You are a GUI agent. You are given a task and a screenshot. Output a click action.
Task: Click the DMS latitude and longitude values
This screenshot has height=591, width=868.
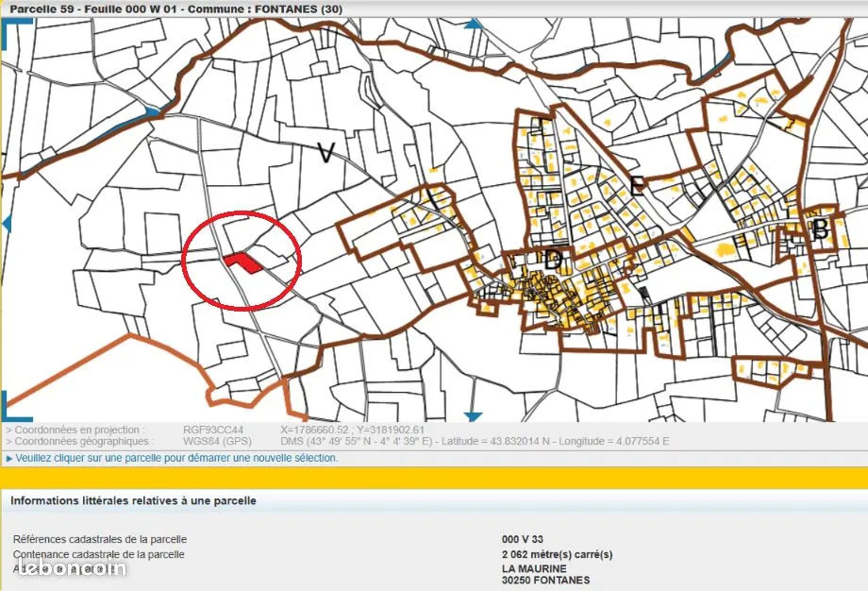tap(475, 442)
